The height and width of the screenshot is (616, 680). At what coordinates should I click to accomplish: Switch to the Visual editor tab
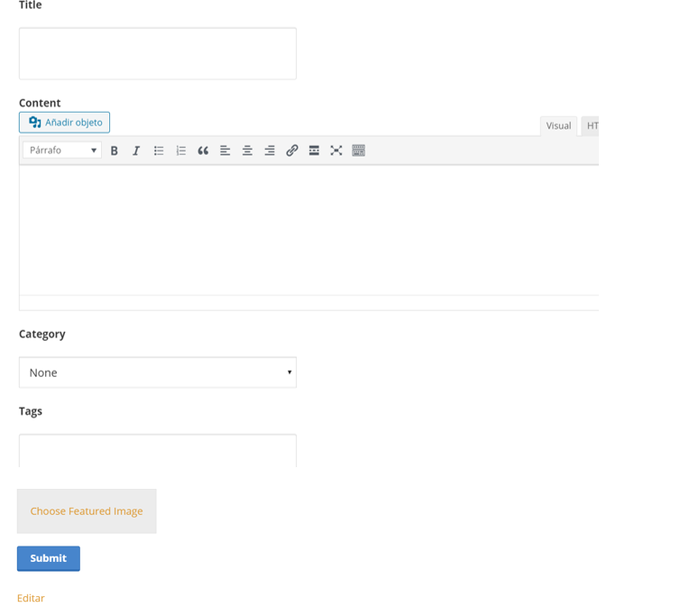pos(558,126)
